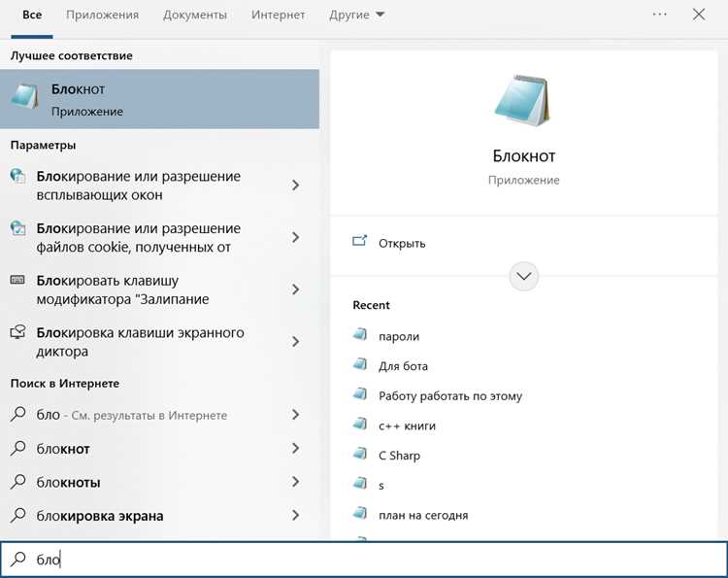Open the Приложения tab

pos(102,15)
